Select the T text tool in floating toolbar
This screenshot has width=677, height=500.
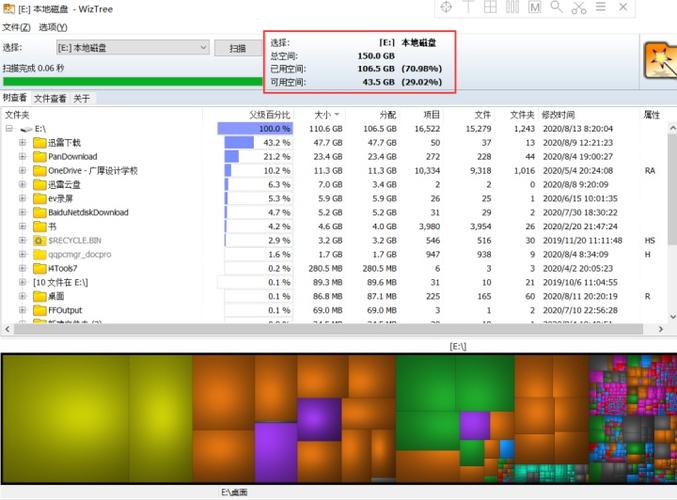[468, 7]
